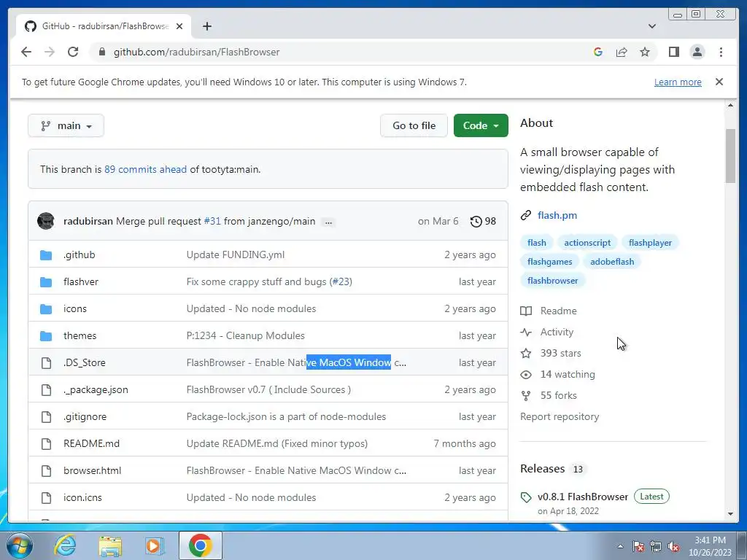Open the README.md file
Screen dimensions: 747x560
[91, 444]
